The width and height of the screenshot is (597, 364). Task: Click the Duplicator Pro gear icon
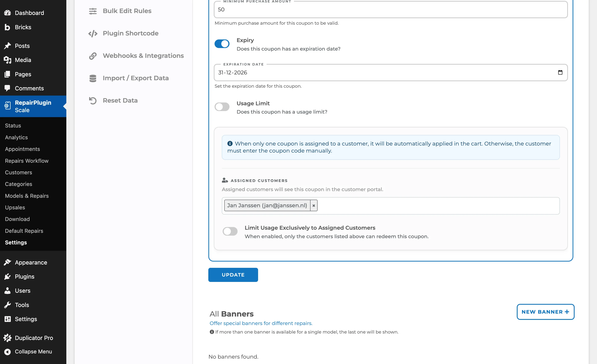click(x=7, y=338)
